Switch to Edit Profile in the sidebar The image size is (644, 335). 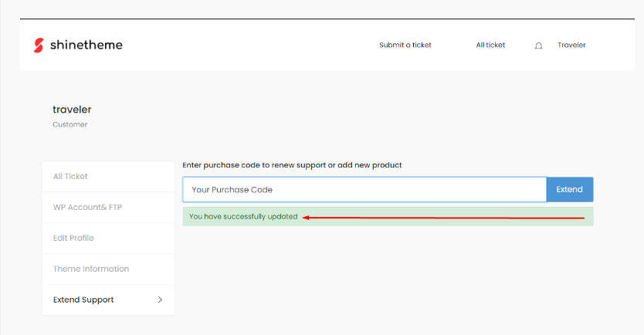(x=108, y=238)
